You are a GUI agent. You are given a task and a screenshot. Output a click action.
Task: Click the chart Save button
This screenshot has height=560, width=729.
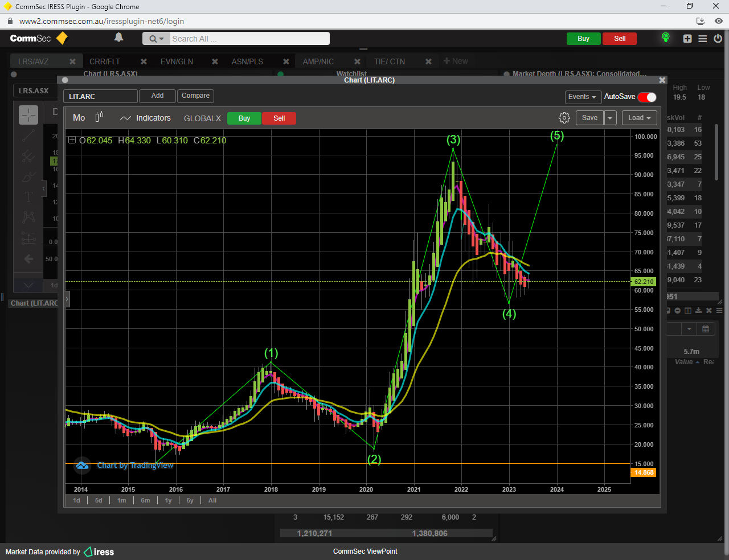[589, 118]
